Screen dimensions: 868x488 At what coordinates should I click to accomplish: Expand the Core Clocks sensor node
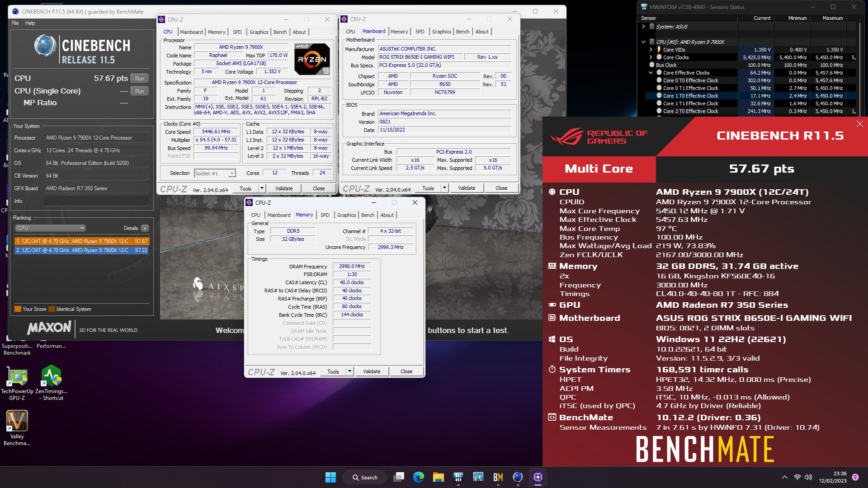(651, 57)
